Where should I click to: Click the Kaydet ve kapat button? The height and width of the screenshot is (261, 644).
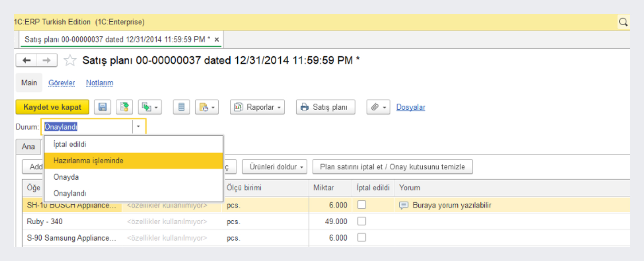(x=52, y=107)
